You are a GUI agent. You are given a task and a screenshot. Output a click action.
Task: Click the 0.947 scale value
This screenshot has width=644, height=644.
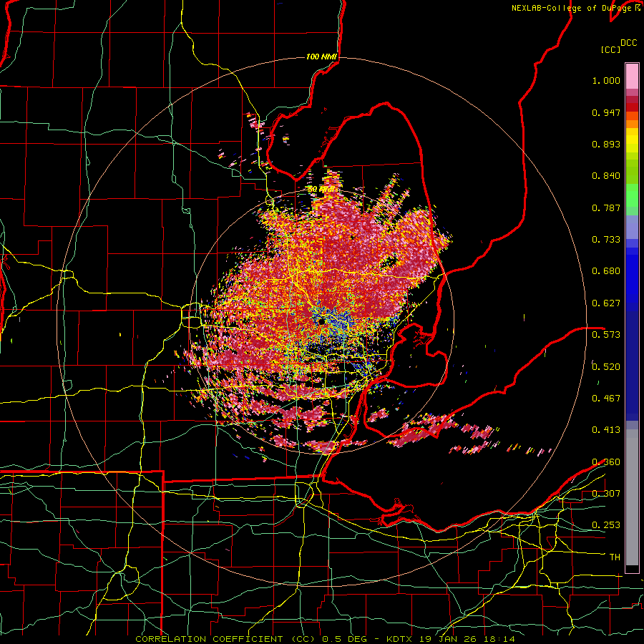(x=606, y=112)
